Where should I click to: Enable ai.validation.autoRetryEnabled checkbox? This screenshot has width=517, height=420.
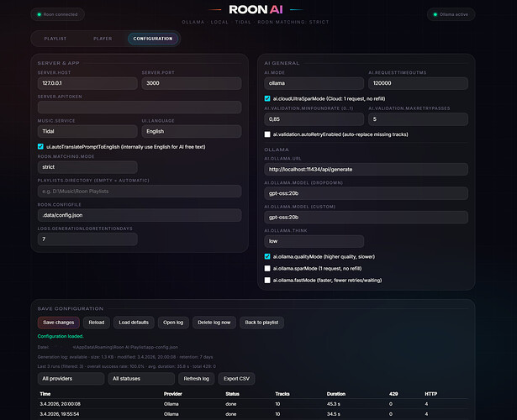(x=267, y=134)
